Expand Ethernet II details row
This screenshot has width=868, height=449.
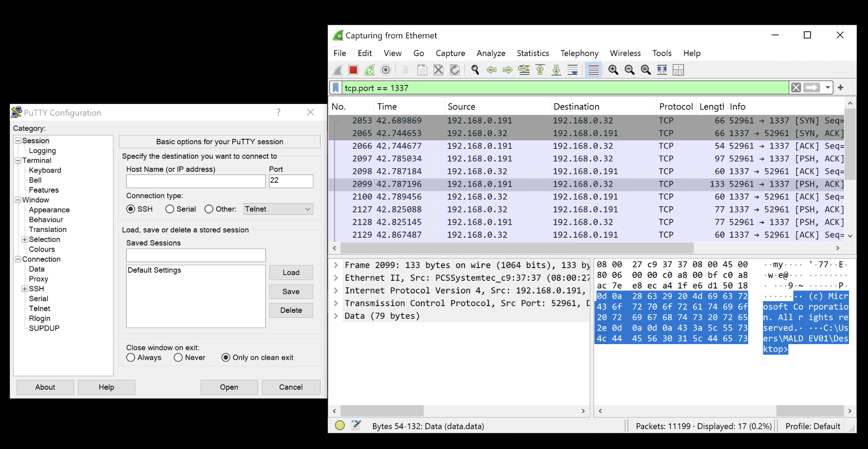[x=336, y=278]
